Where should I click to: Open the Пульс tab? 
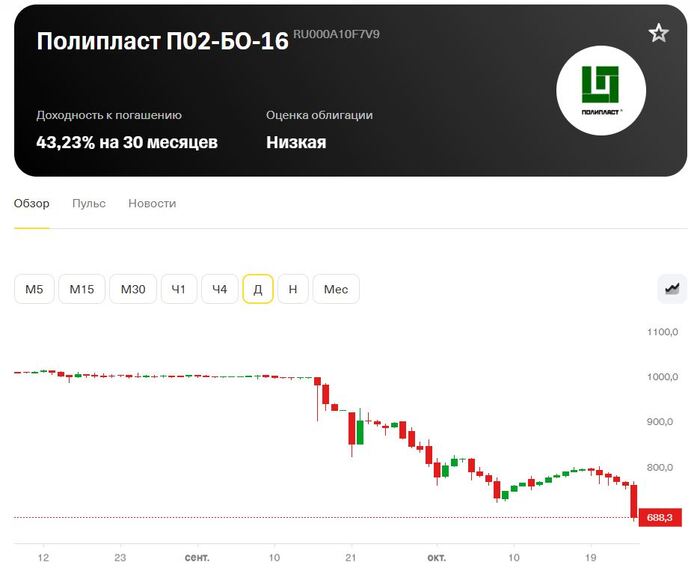(89, 204)
